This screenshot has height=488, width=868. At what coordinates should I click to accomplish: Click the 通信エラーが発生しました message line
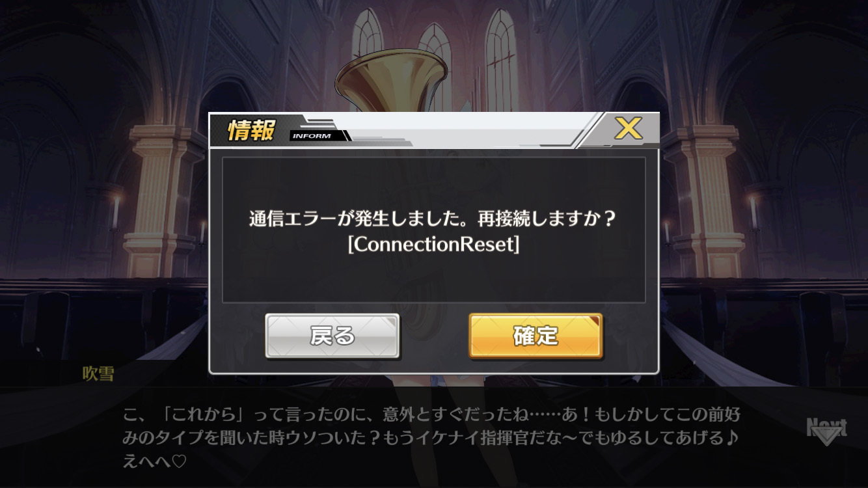point(433,219)
